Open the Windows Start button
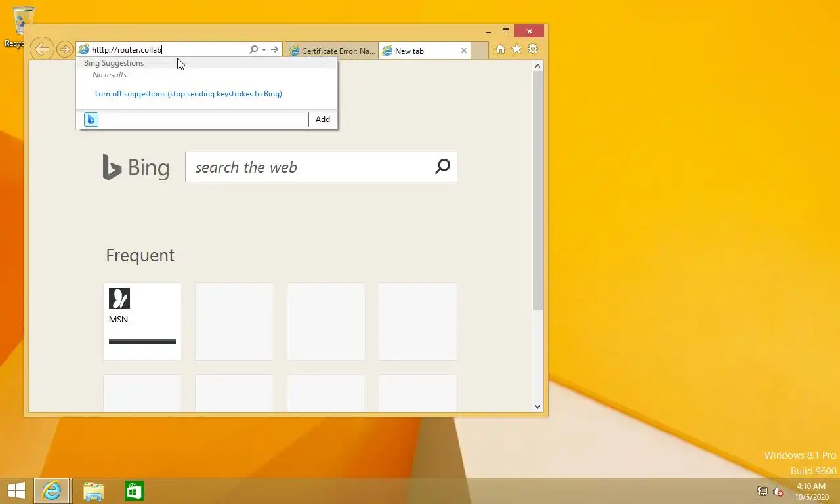The width and height of the screenshot is (840, 504). (16, 491)
